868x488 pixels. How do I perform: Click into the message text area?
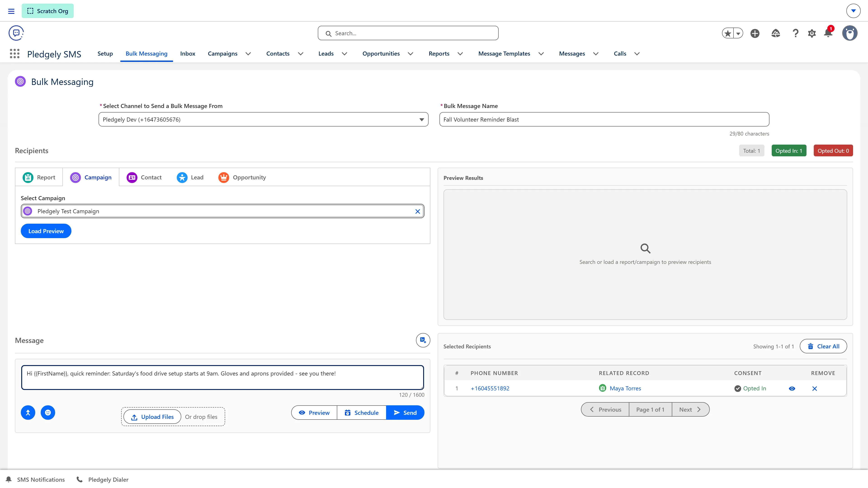[x=222, y=378]
